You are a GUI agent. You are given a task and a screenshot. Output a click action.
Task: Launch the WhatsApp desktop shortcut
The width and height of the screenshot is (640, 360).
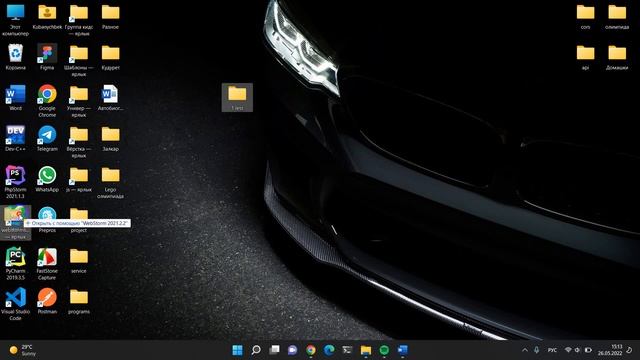coord(47,179)
